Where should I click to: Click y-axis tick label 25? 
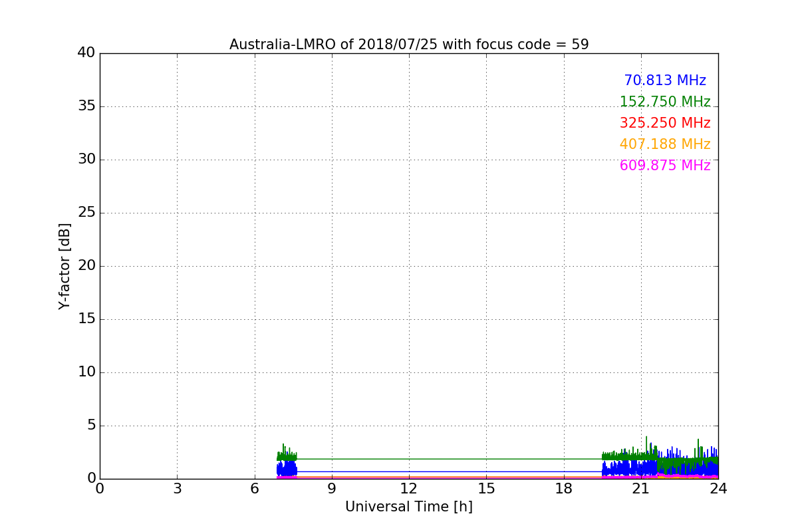click(86, 212)
